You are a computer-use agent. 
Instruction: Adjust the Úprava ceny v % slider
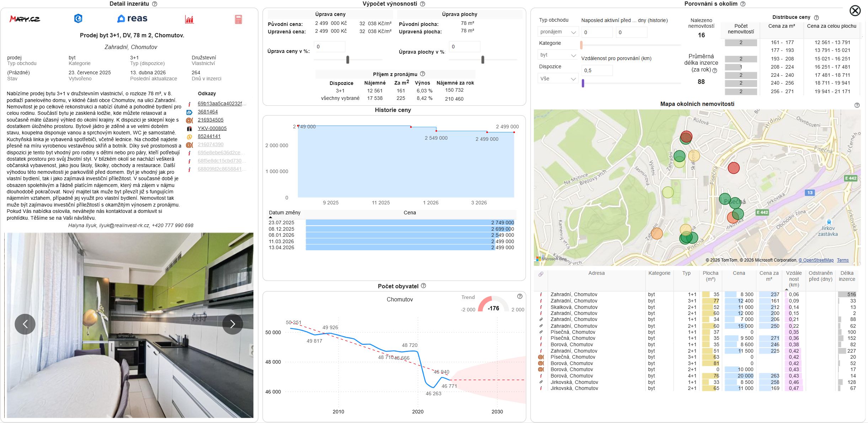pos(348,60)
